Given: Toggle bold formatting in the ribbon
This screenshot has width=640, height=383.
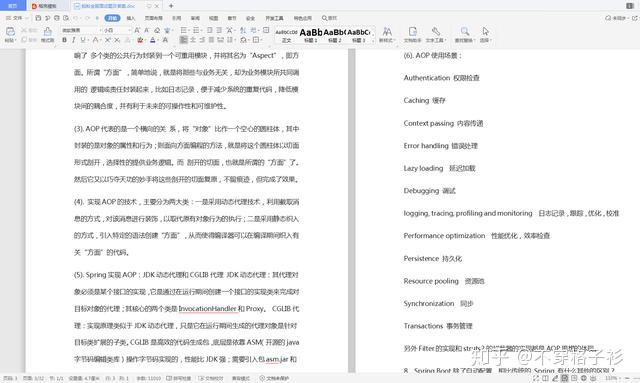Looking at the screenshot, I should pos(64,40).
